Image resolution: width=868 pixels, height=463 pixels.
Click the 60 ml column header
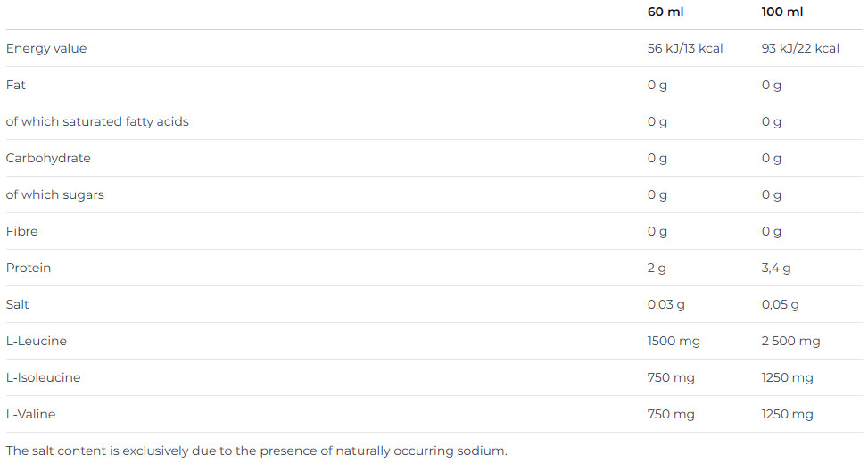coord(666,12)
